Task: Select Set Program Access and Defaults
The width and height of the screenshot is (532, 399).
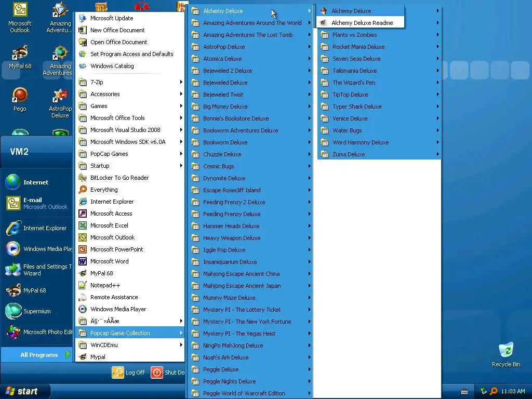Action: click(129, 54)
